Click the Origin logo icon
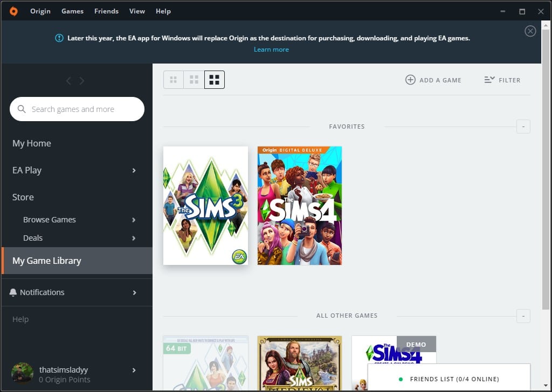 (x=13, y=11)
